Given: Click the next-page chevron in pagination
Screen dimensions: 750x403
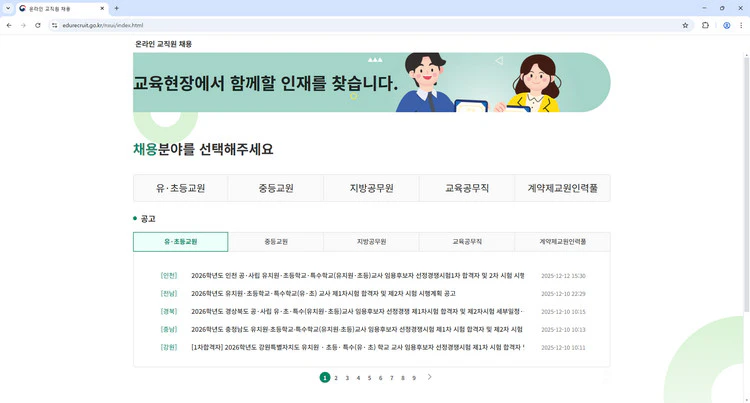Looking at the screenshot, I should [430, 377].
